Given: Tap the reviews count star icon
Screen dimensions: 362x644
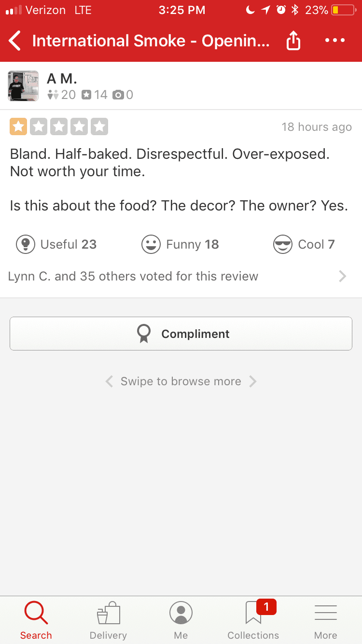Looking at the screenshot, I should 86,95.
